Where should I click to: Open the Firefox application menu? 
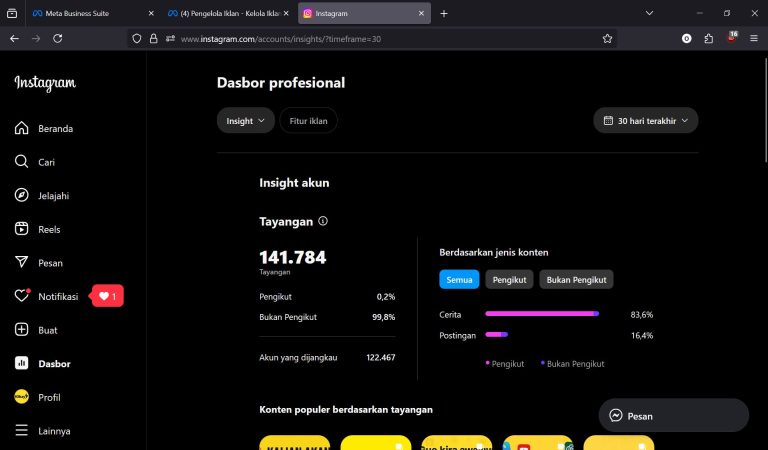754,39
